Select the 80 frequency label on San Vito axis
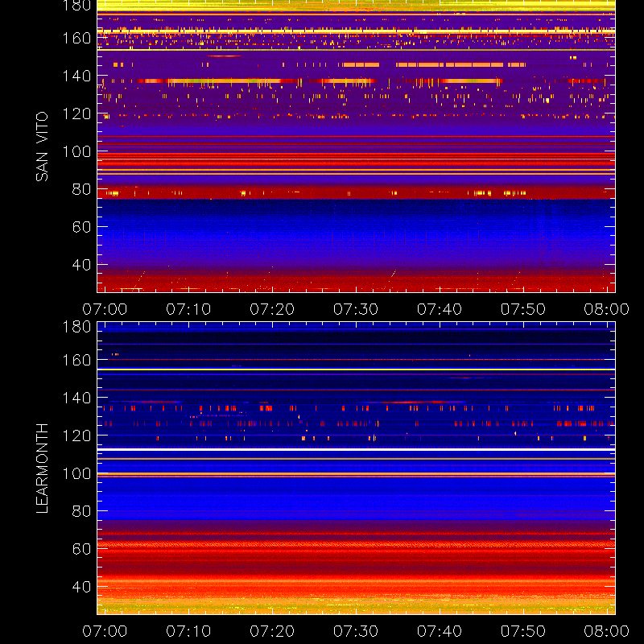 (81, 189)
